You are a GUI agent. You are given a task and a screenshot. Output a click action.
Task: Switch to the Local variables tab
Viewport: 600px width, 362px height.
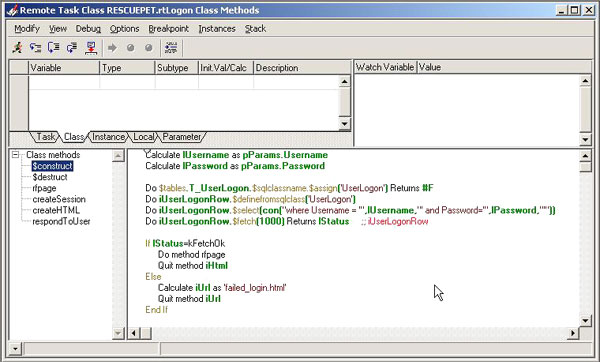(143, 137)
